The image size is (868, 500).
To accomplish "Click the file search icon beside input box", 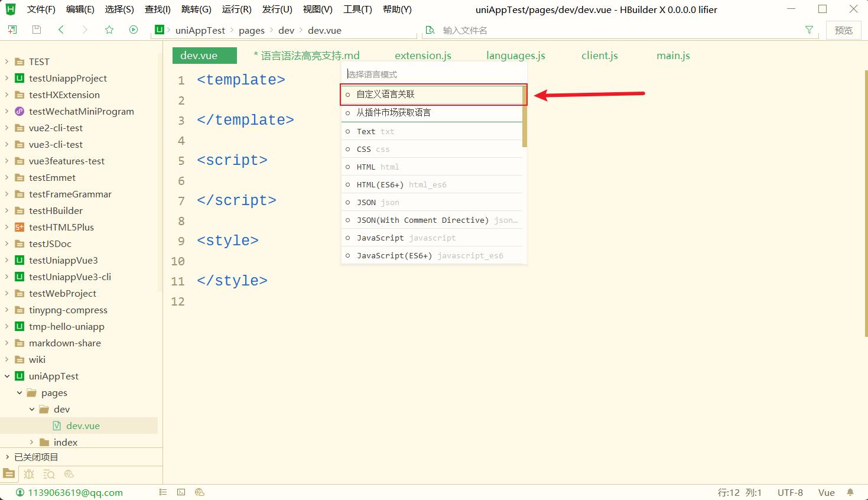I will 430,30.
